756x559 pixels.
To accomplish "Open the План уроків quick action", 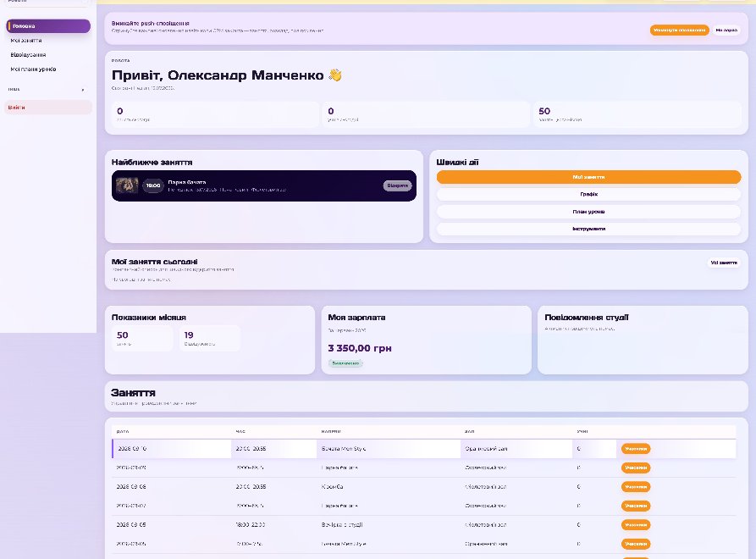I will pyautogui.click(x=588, y=212).
